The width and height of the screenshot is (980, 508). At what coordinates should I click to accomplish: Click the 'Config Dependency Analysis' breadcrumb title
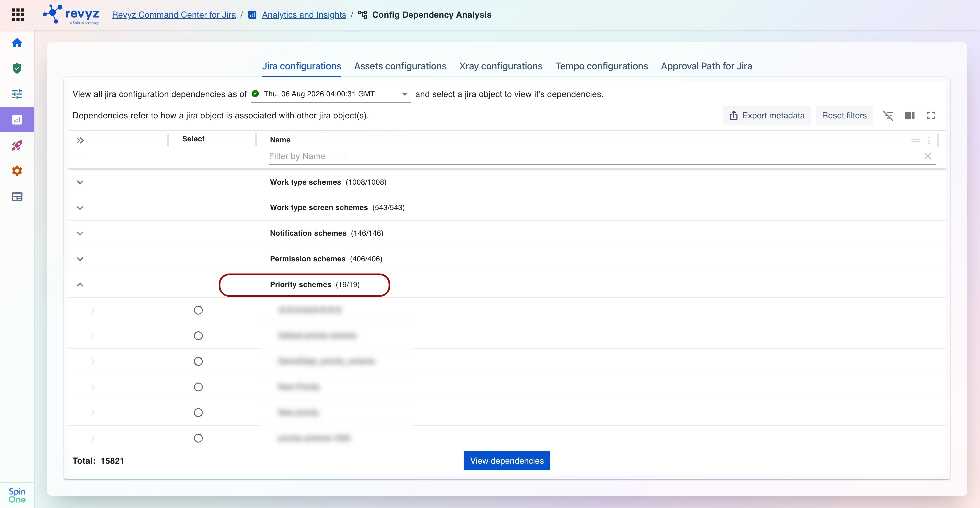pos(432,15)
